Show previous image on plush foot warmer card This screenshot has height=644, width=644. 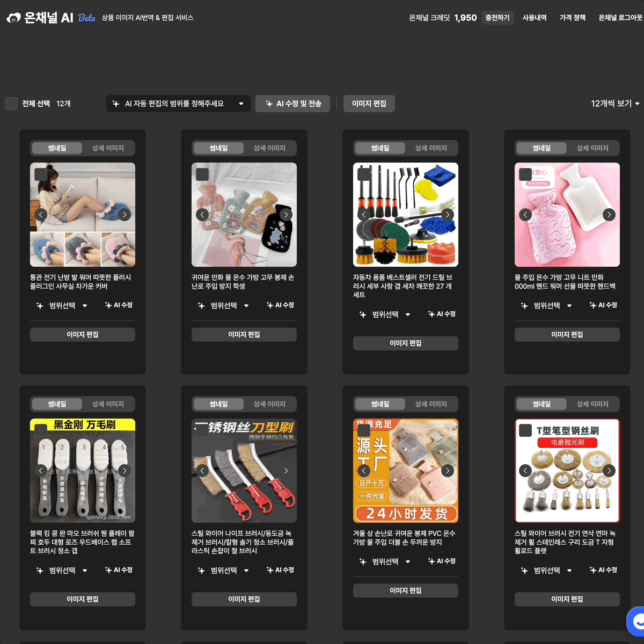(41, 215)
